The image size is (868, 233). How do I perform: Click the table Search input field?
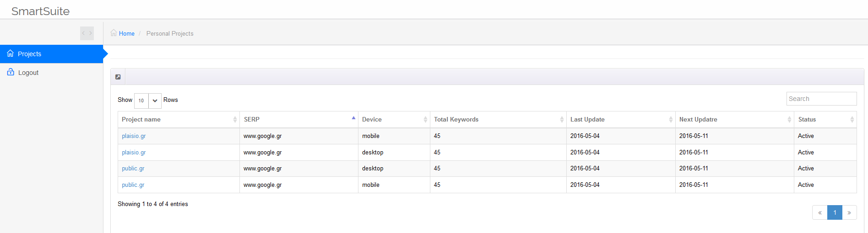pos(821,99)
